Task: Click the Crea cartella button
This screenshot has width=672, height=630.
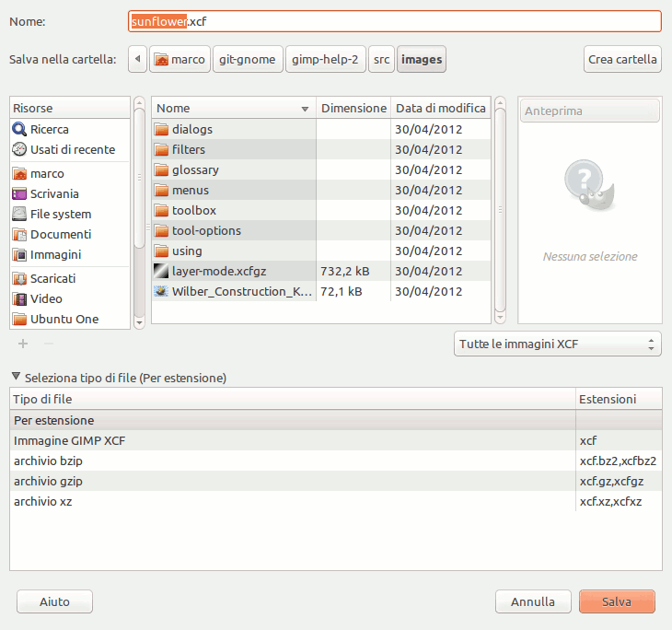Action: pyautogui.click(x=622, y=60)
